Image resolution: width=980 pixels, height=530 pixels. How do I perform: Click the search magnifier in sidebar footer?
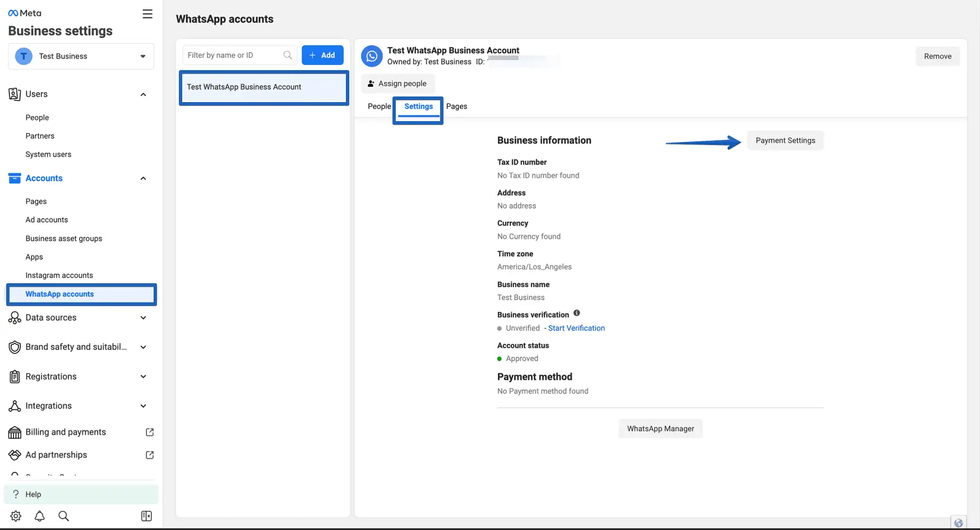pos(64,516)
